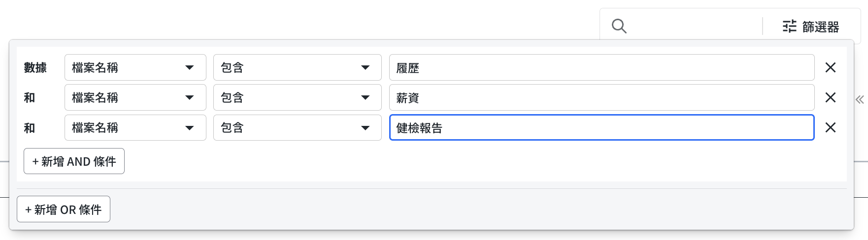Viewport: 868px width, 240px height.
Task: Click the search magnifier icon
Action: 619,26
